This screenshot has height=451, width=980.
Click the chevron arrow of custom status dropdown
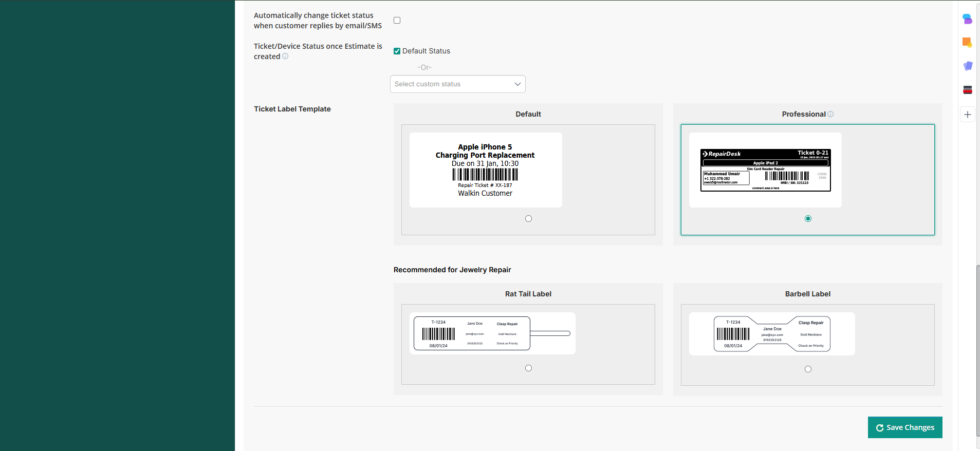pos(517,84)
